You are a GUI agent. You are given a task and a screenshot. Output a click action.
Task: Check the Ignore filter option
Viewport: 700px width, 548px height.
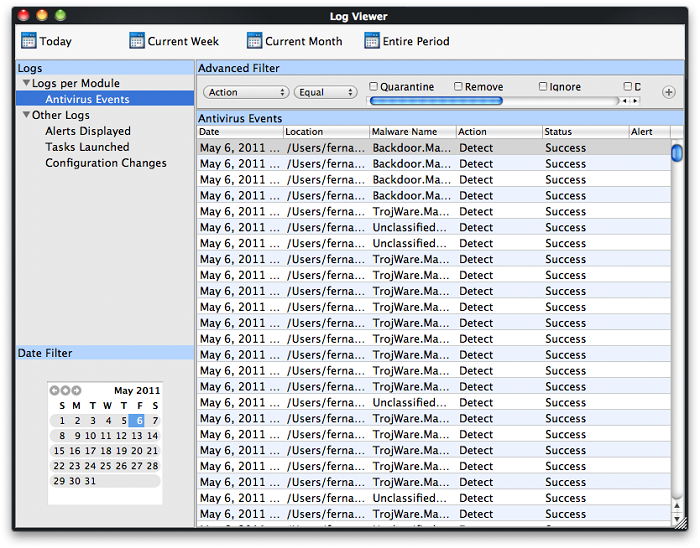[x=544, y=87]
